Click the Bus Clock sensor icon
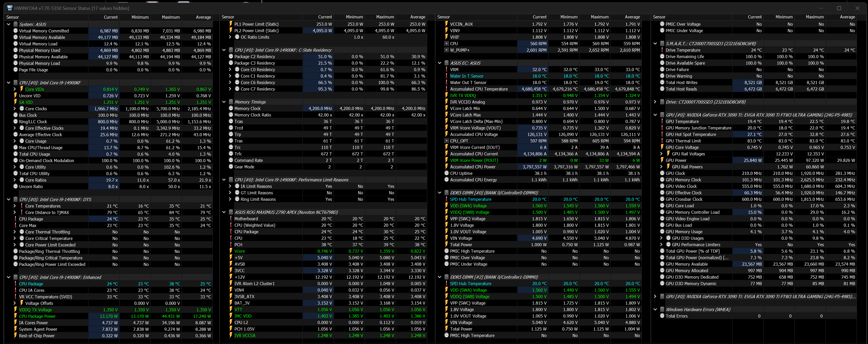 pos(16,115)
